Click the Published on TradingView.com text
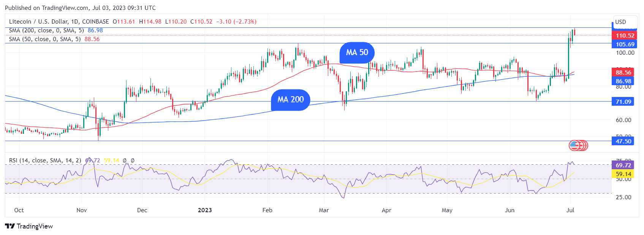 pyautogui.click(x=80, y=8)
